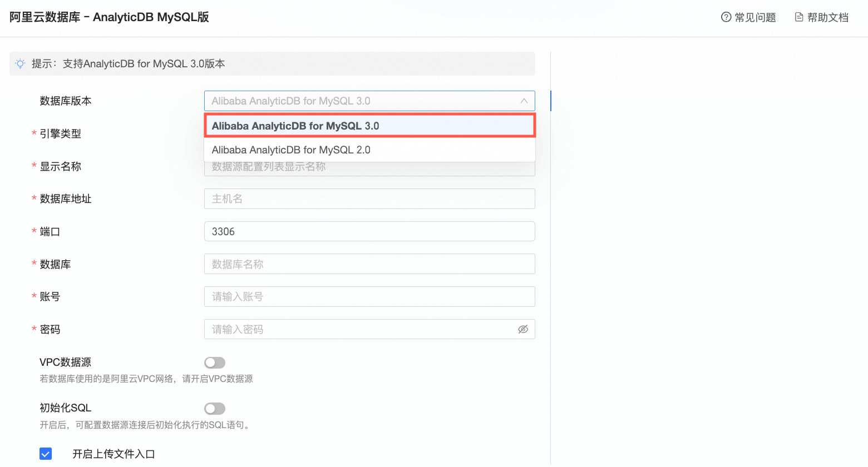Enable the 初始化SQL switch
Screen dimensions: 868x467
215,409
